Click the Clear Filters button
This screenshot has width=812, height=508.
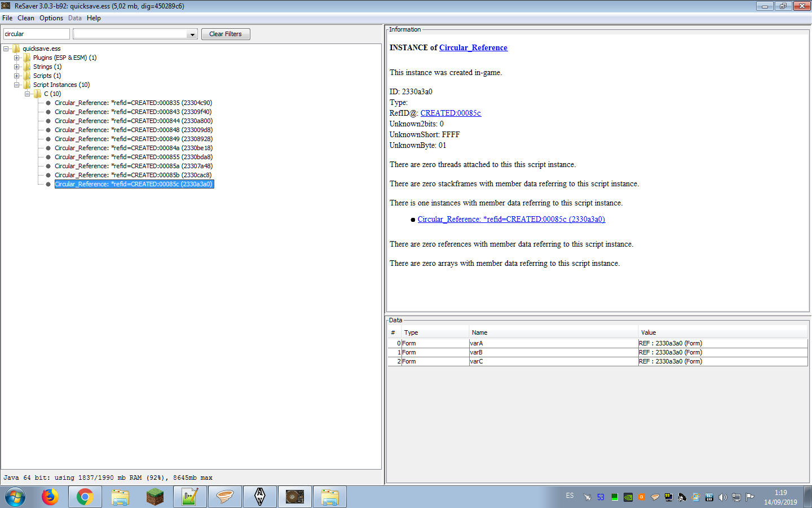[x=226, y=34]
